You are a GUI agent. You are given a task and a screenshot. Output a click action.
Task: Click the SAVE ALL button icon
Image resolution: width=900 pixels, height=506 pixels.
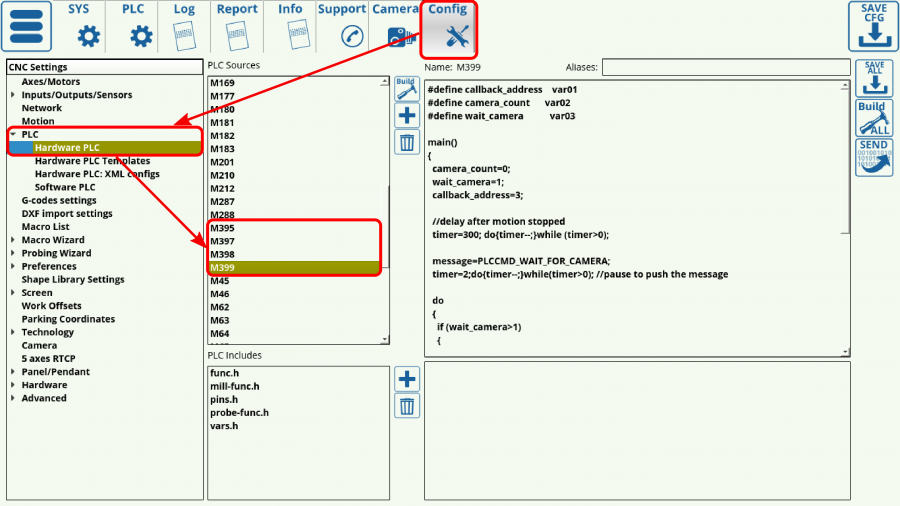click(873, 78)
